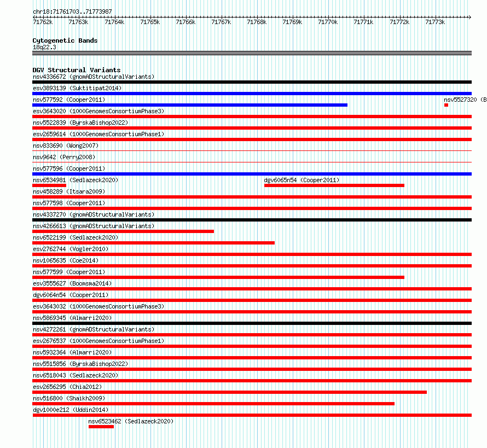Click the dgv1000e212 Uddin2014 label

pos(71,410)
